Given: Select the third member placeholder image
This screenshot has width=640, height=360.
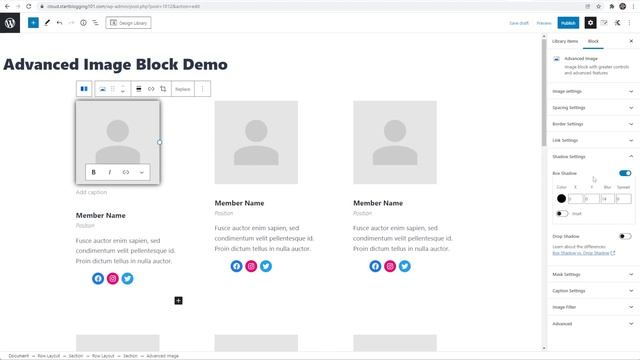Looking at the screenshot, I should pyautogui.click(x=395, y=142).
